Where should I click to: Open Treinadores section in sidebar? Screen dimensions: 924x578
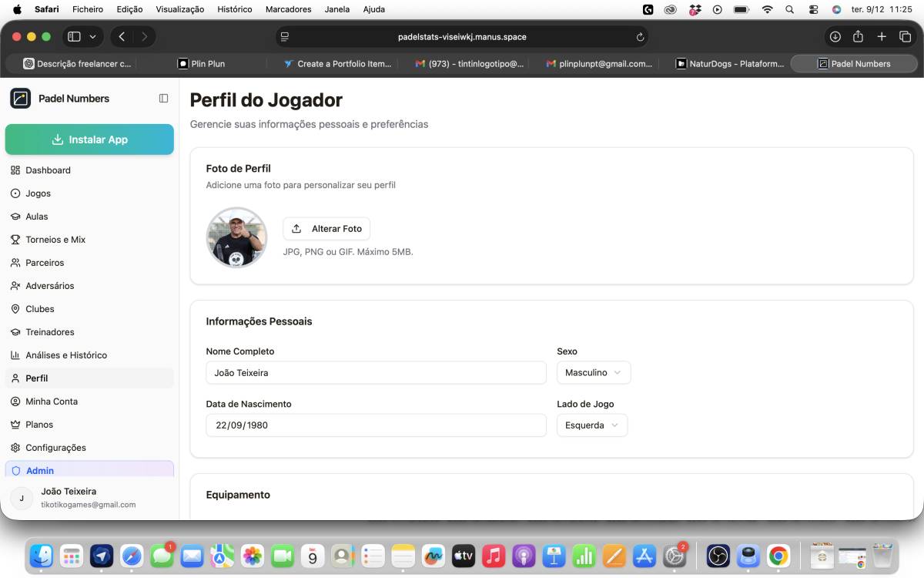click(89, 332)
